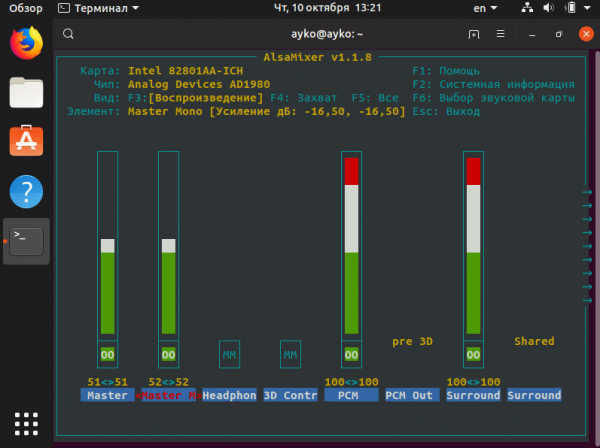Toggle mute box under Master channel
This screenshot has height=448, width=600.
(108, 355)
